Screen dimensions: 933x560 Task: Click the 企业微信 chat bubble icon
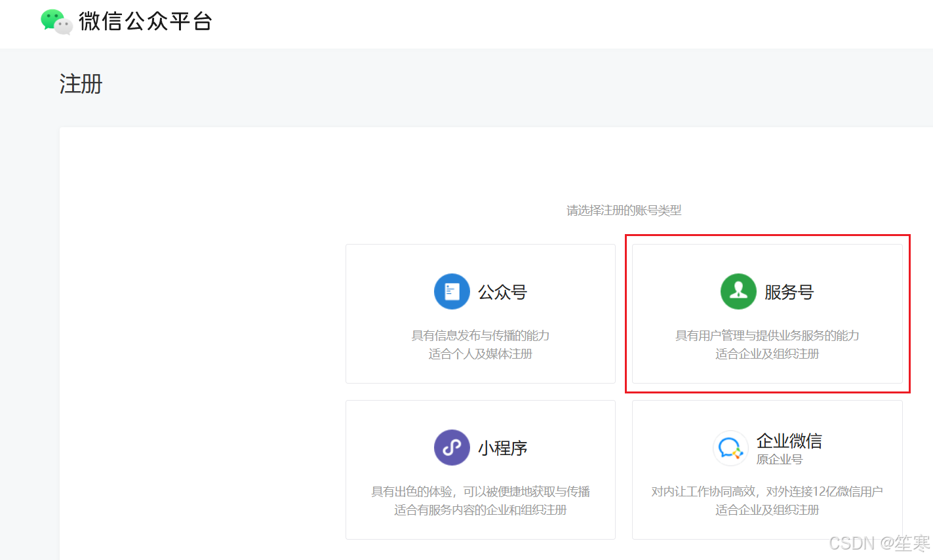point(730,448)
